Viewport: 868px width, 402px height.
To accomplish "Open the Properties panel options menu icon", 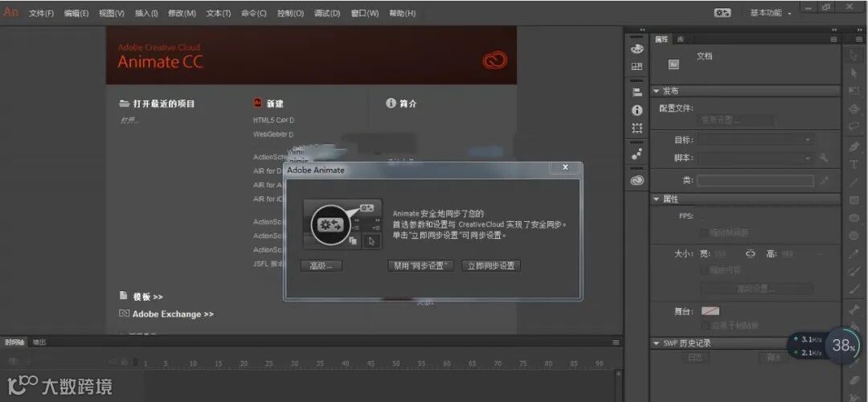I will pyautogui.click(x=833, y=39).
